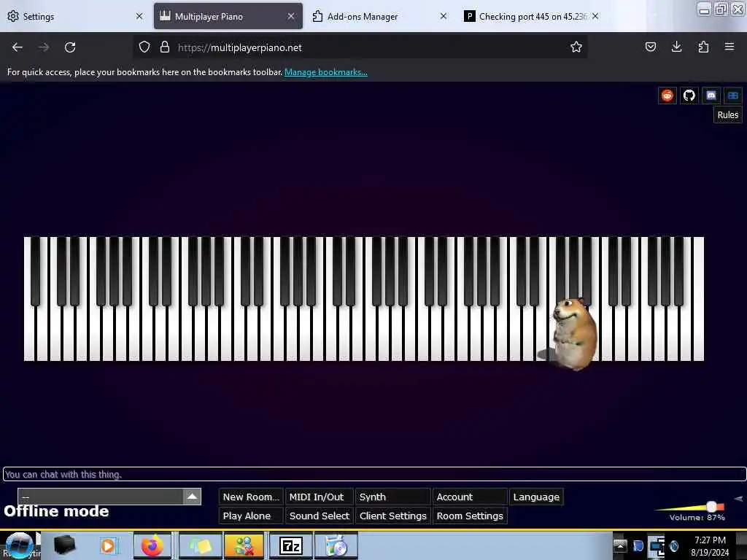Open the disc burner taskbar icon
747x560 pixels.
(x=336, y=545)
